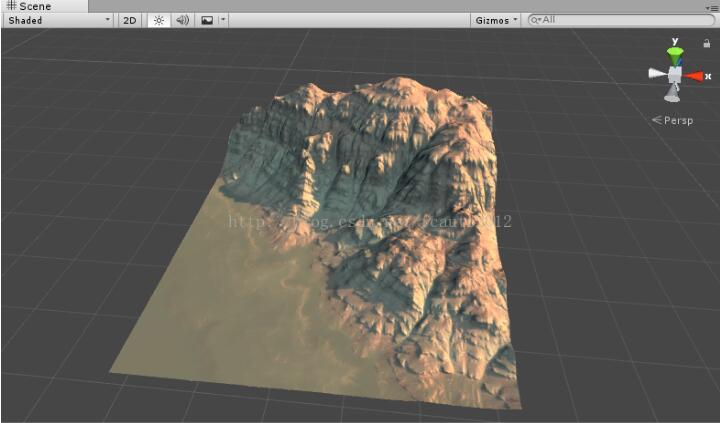Screen dimensions: 720x423
Task: Toggle the scene view rotation lock icon
Action: [707, 43]
